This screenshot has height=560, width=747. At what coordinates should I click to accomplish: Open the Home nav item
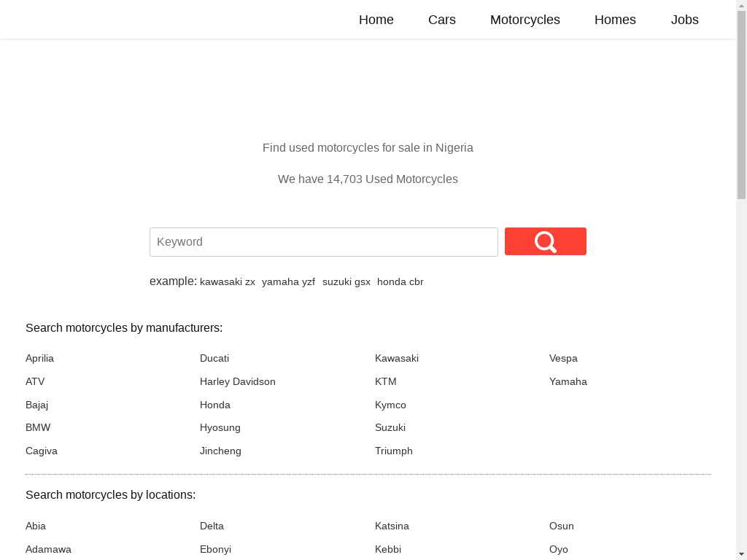coord(376,20)
